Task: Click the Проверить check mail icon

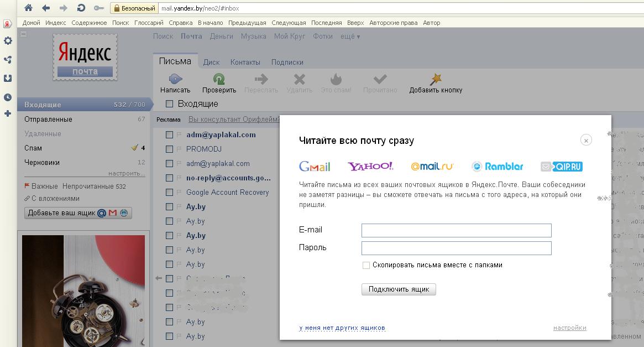Action: click(219, 79)
